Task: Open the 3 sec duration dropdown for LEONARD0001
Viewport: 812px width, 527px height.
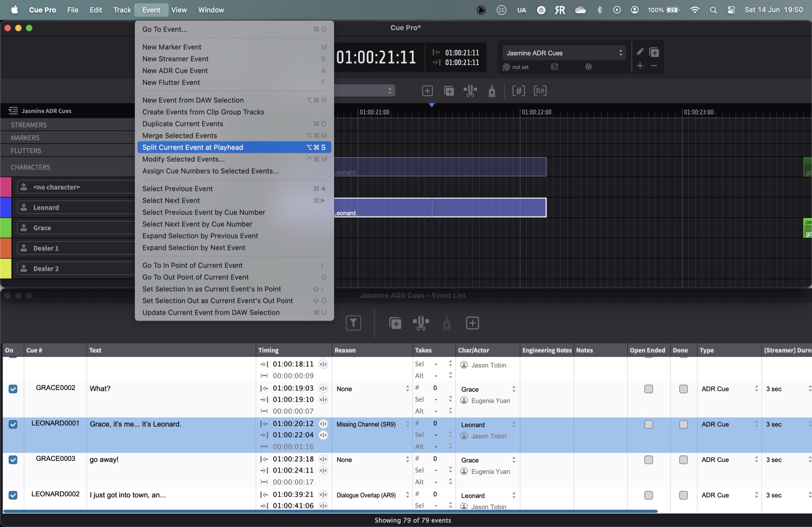Action: pyautogui.click(x=788, y=424)
